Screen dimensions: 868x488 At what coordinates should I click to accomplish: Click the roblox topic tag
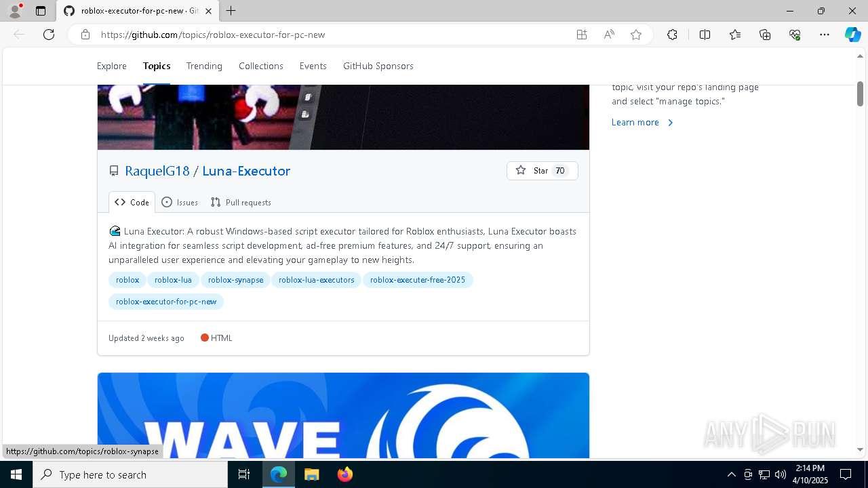tap(127, 280)
